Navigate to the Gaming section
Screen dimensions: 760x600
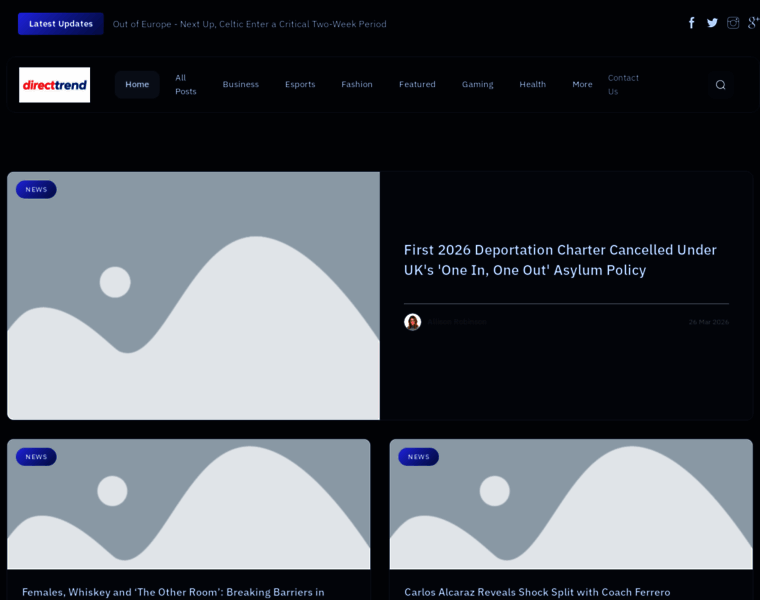click(477, 85)
